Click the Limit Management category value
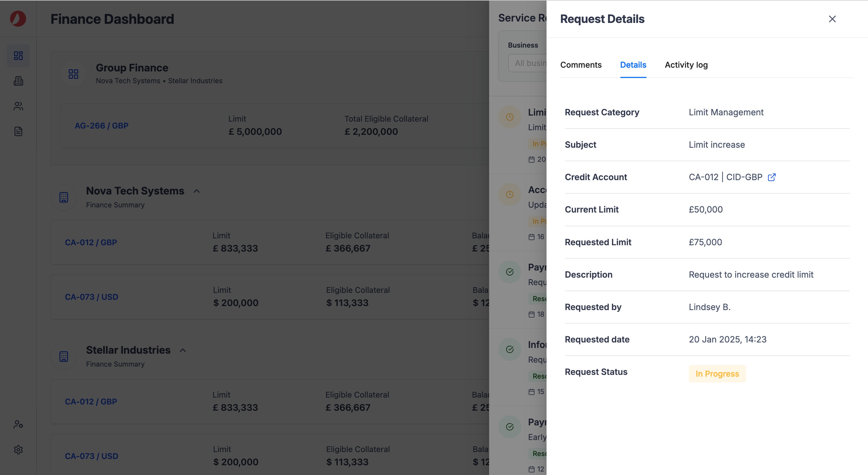868x475 pixels. (x=726, y=112)
